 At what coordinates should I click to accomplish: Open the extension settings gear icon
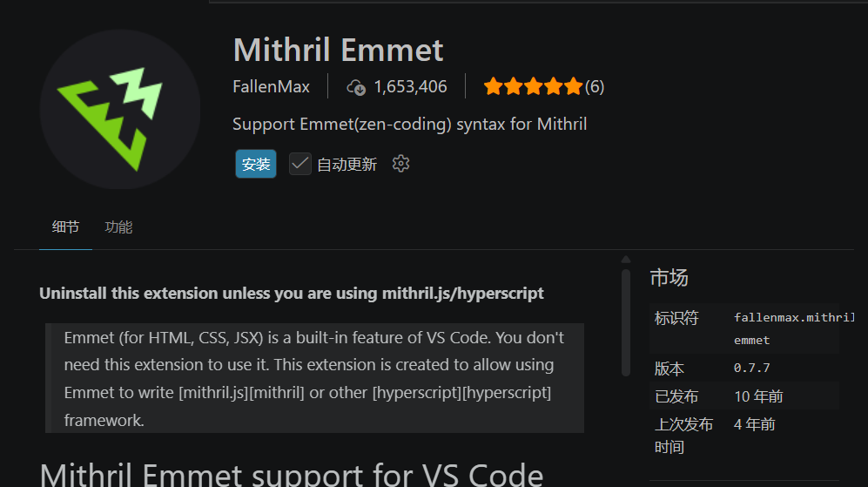coord(400,164)
